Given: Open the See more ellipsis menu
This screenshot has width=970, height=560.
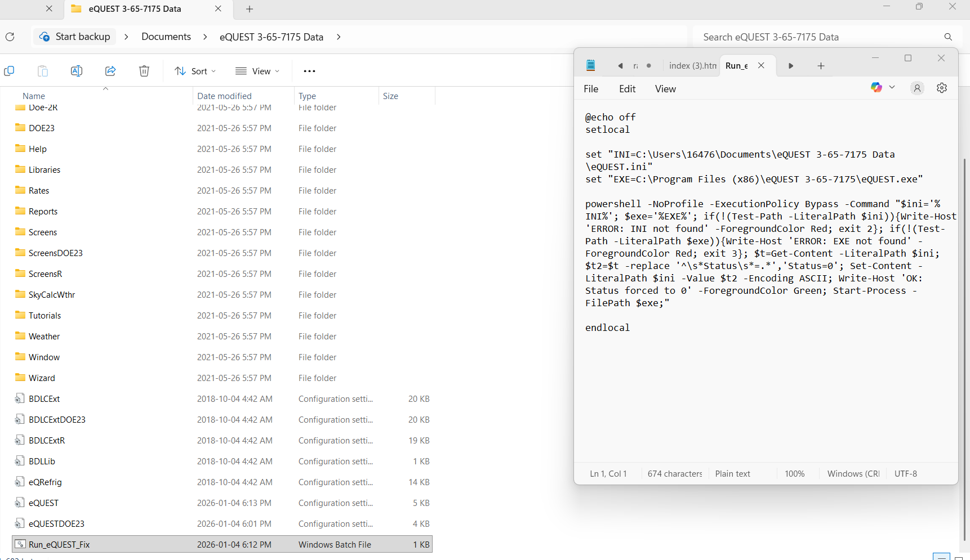Looking at the screenshot, I should click(x=309, y=71).
